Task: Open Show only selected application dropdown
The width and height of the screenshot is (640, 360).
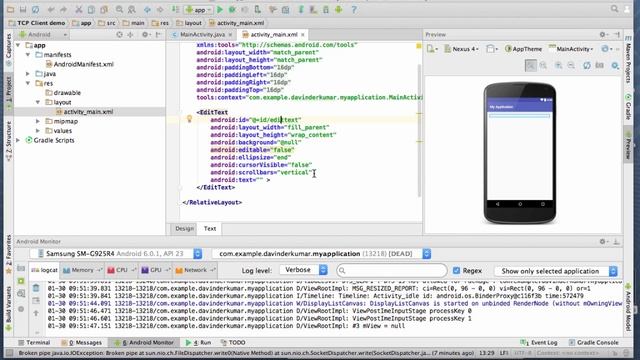Action: click(x=556, y=271)
